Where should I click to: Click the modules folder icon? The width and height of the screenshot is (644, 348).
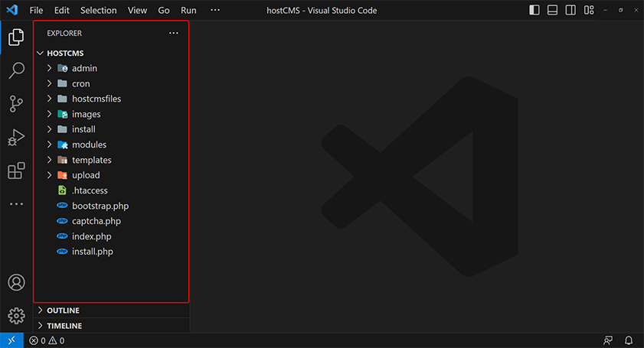[63, 145]
